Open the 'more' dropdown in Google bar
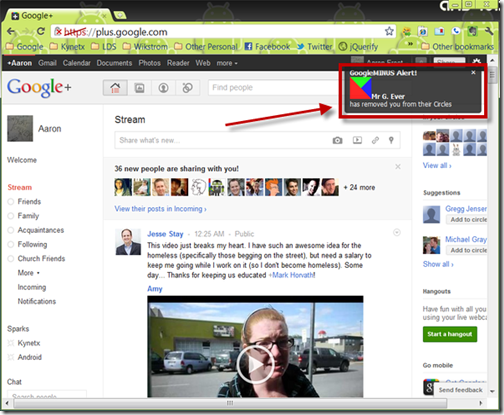The width and height of the screenshot is (504, 415). (x=227, y=63)
